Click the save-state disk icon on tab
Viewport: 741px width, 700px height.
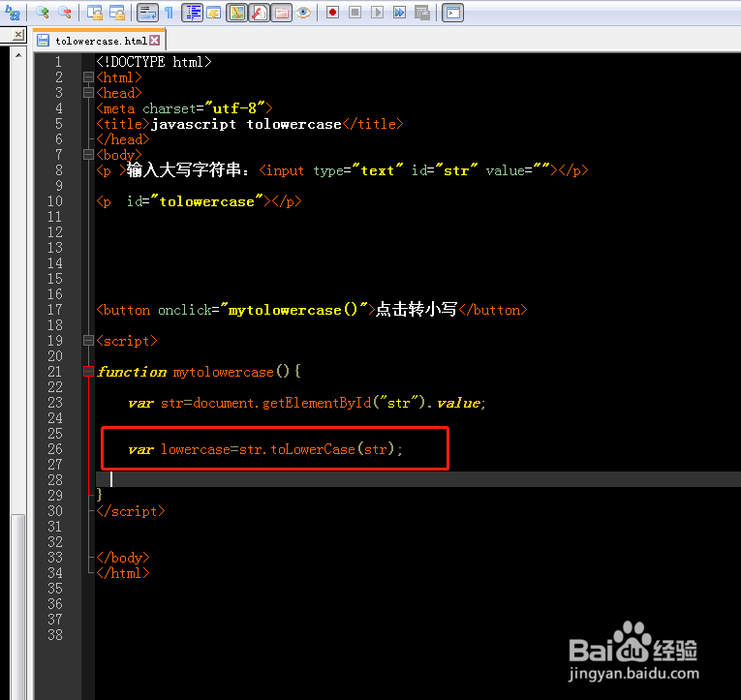click(43, 41)
